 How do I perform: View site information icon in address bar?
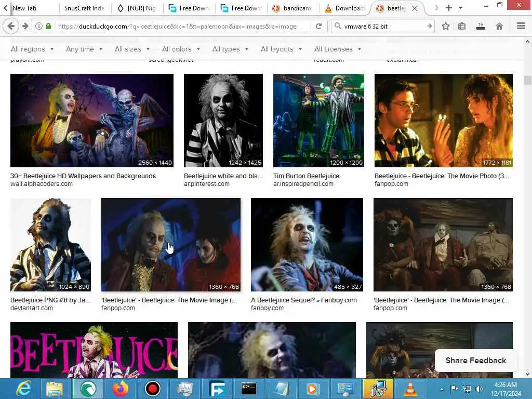(39, 26)
